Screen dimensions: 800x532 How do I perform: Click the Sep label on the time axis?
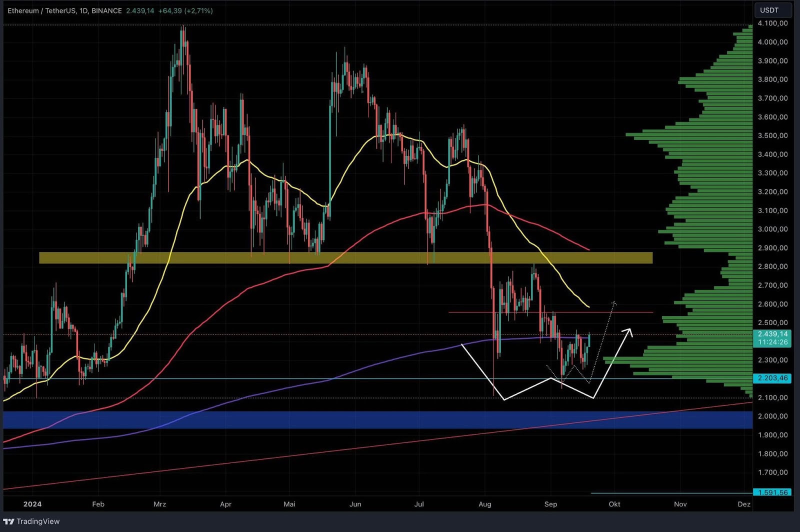pos(551,504)
